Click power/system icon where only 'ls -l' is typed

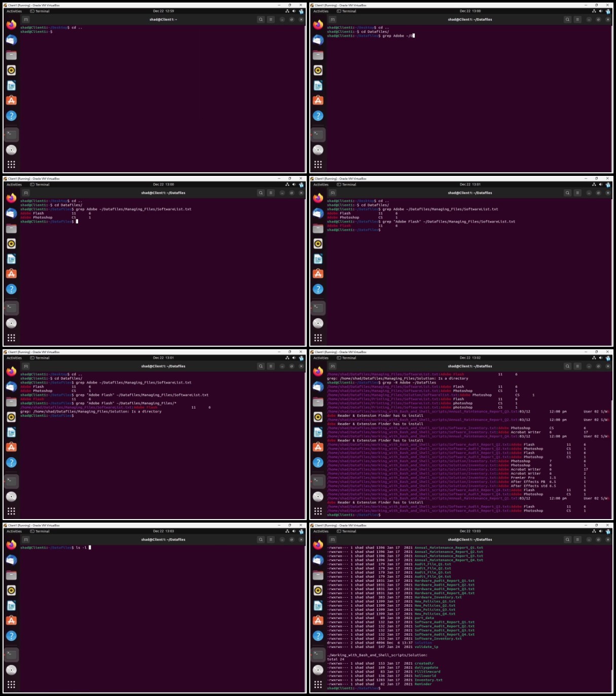(301, 531)
